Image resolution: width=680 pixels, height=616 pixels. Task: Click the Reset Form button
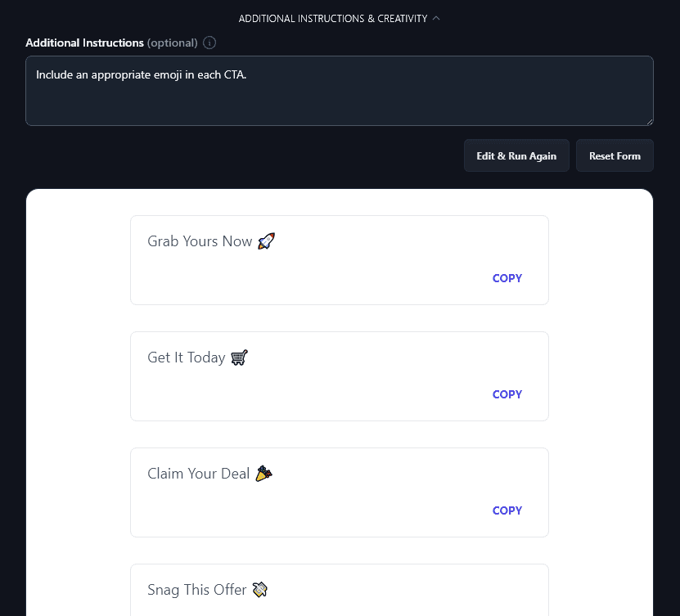pyautogui.click(x=615, y=155)
